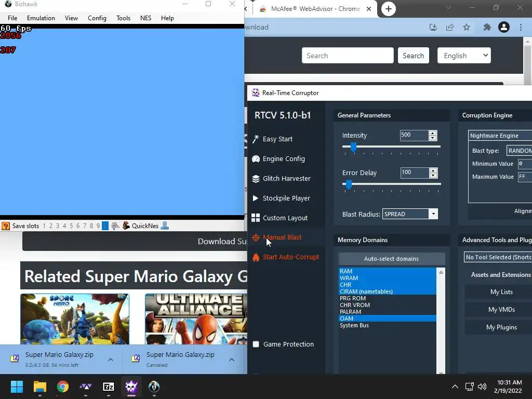This screenshot has width=532, height=399.
Task: Open the English language dropdown
Action: [464, 56]
